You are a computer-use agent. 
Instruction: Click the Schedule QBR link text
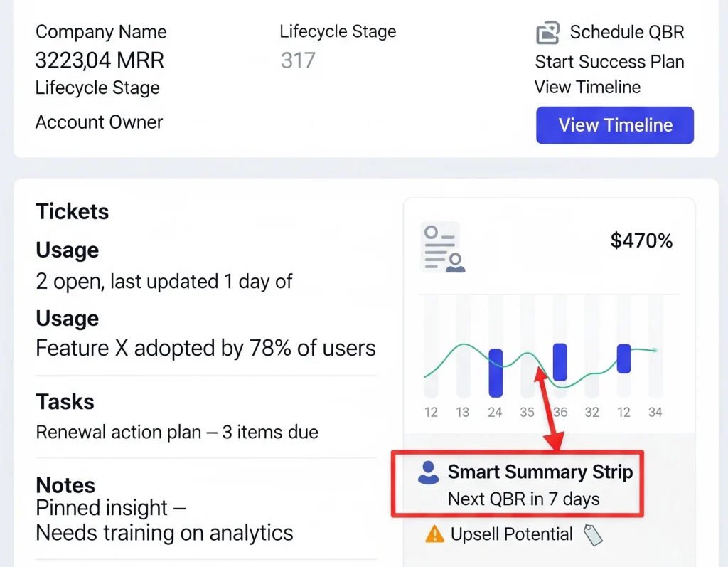[627, 32]
